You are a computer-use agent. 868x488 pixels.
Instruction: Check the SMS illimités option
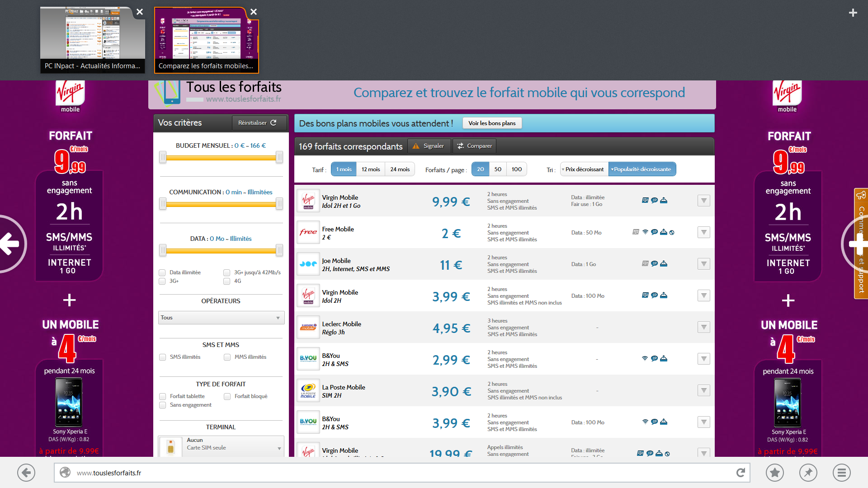click(163, 357)
